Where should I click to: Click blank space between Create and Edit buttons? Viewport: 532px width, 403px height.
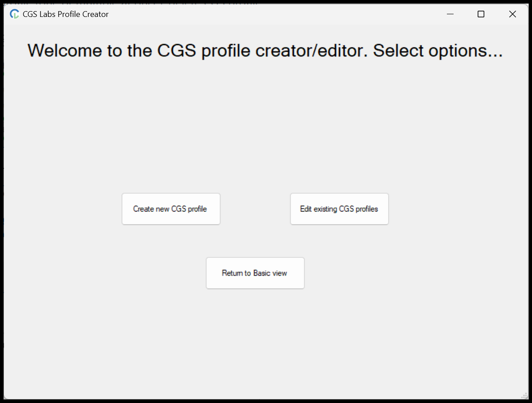[x=255, y=209]
